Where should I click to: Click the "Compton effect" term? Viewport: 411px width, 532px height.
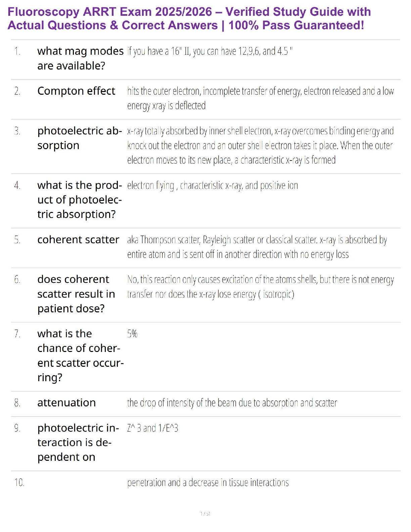tap(76, 91)
